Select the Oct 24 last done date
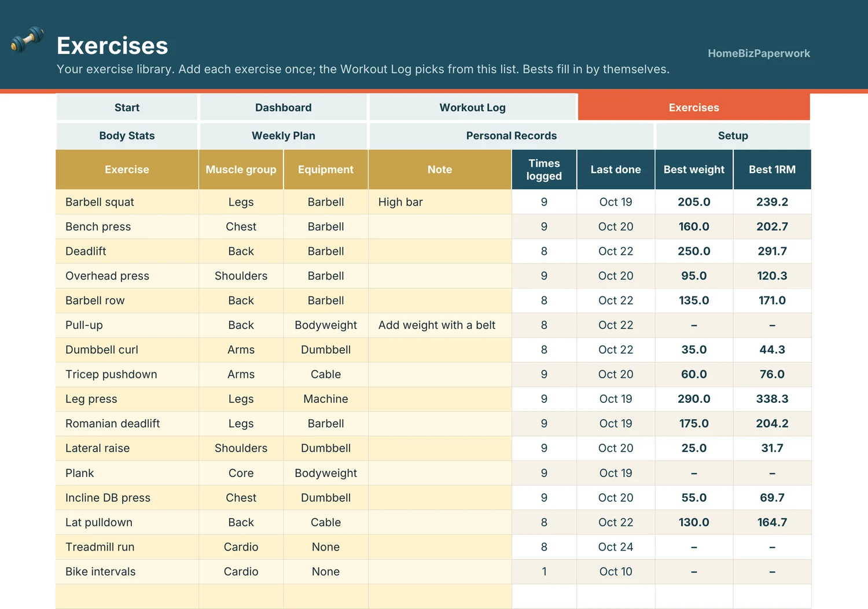Image resolution: width=868 pixels, height=609 pixels. tap(616, 547)
